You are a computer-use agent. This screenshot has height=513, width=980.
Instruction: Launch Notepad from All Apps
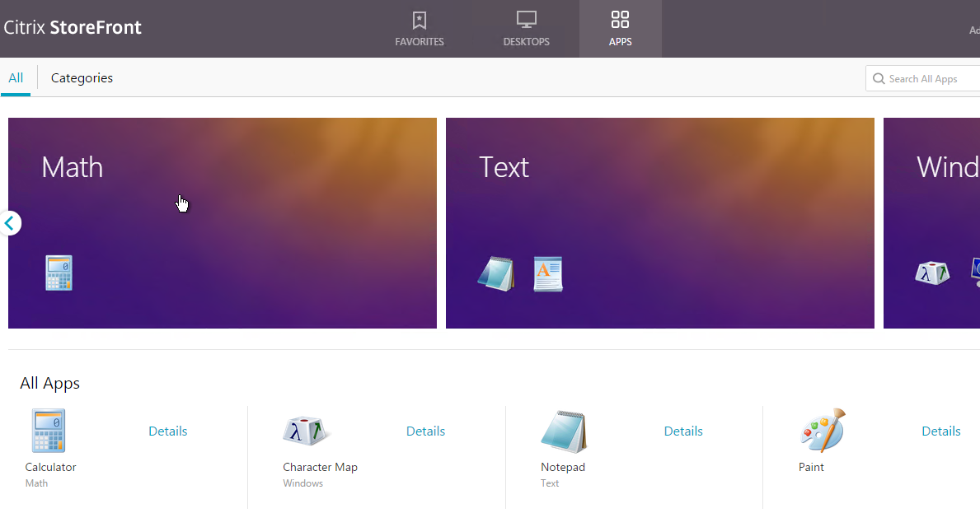[x=564, y=431]
